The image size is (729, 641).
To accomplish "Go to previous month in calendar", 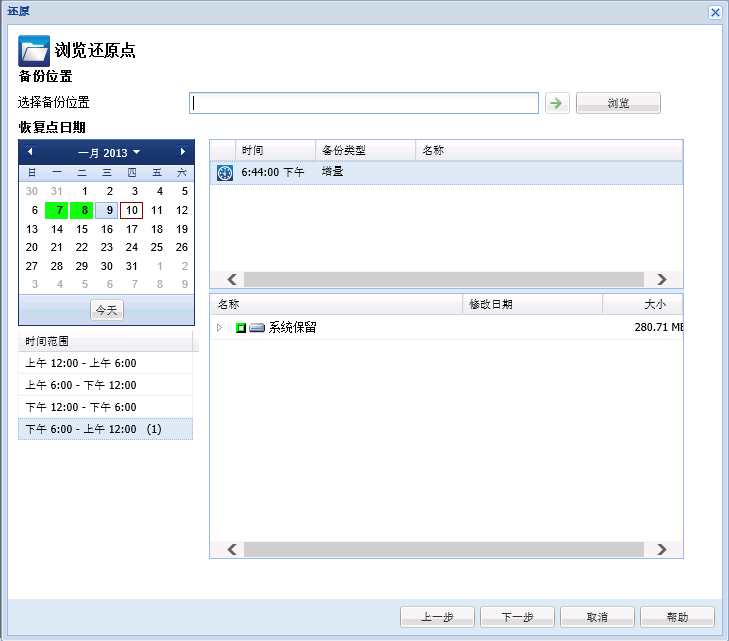I will point(30,152).
